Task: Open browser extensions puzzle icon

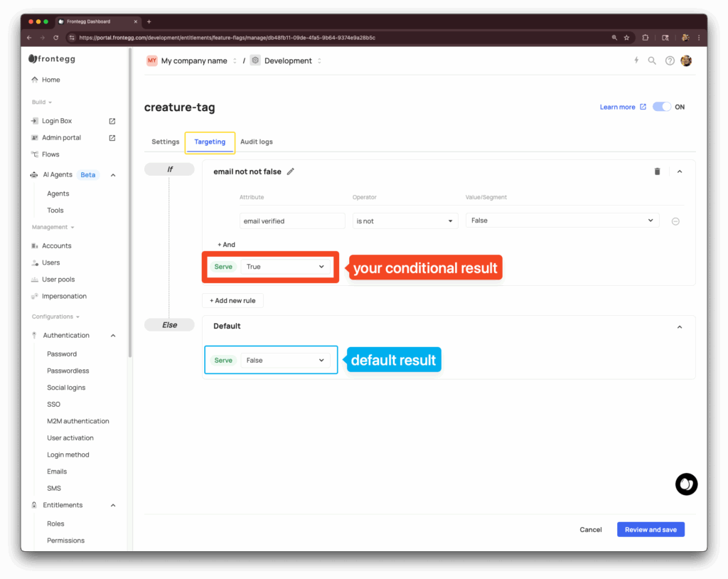Action: point(646,38)
